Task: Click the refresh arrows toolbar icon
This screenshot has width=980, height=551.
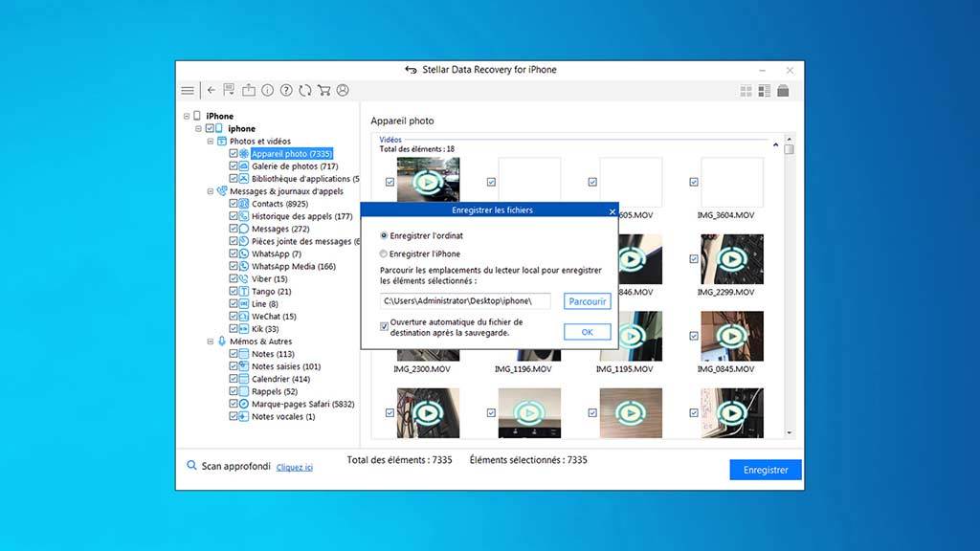Action: (x=304, y=91)
